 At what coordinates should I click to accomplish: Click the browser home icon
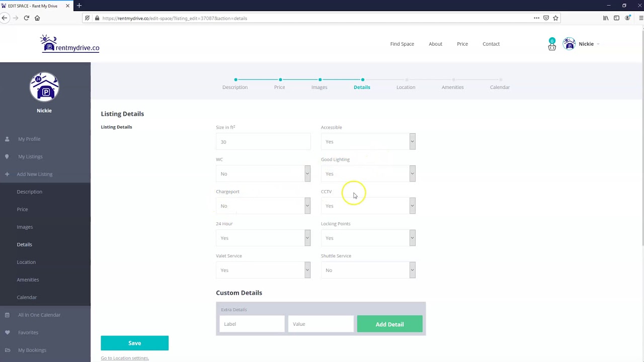click(x=37, y=18)
